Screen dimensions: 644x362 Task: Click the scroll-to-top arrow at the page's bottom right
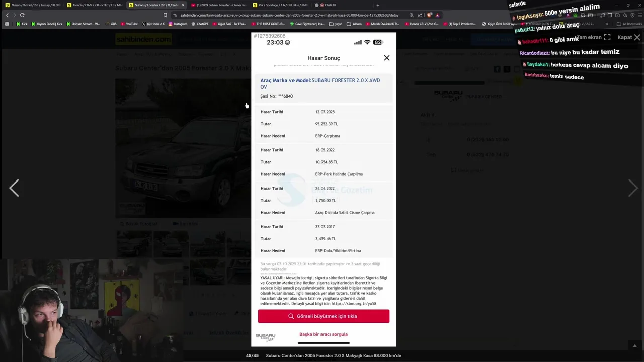[635, 346]
